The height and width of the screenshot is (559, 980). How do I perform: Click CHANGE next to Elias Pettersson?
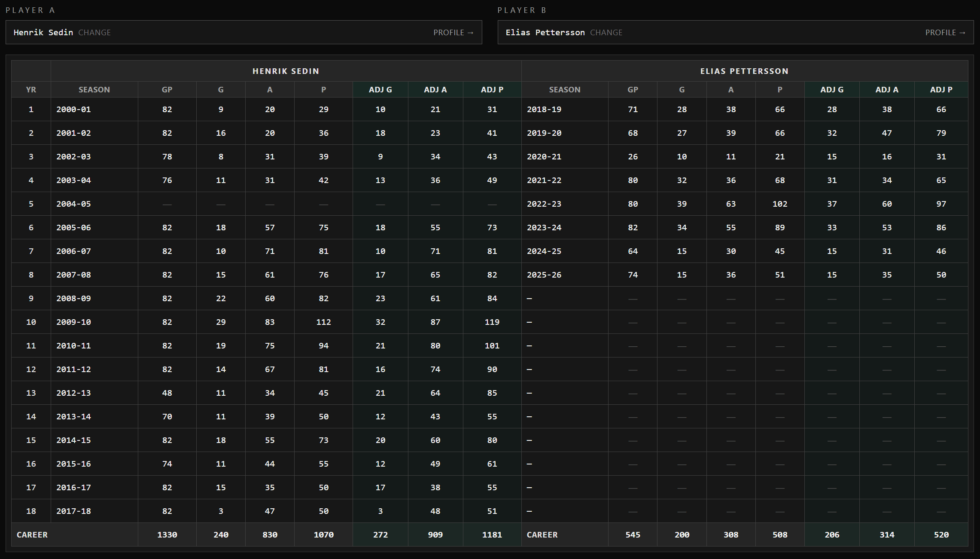606,33
